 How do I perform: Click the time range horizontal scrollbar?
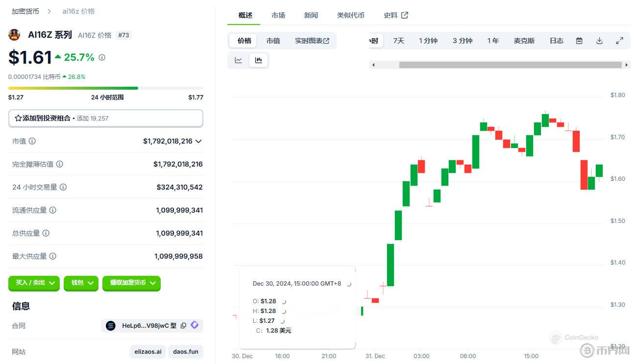510,65
